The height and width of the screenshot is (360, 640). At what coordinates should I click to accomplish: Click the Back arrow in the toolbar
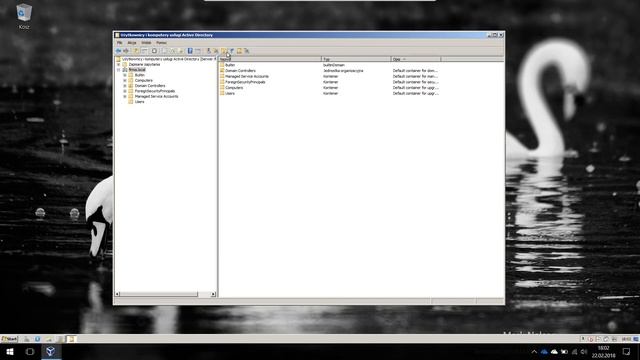point(118,51)
